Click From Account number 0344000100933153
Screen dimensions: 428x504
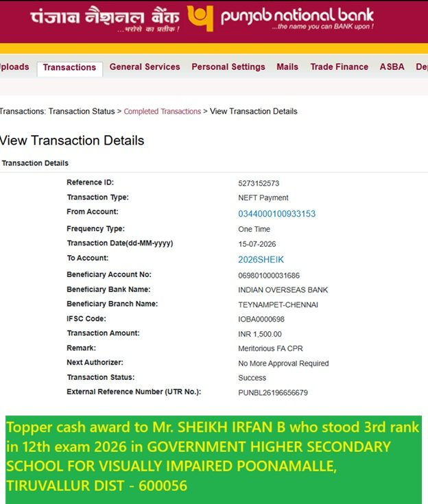point(277,214)
